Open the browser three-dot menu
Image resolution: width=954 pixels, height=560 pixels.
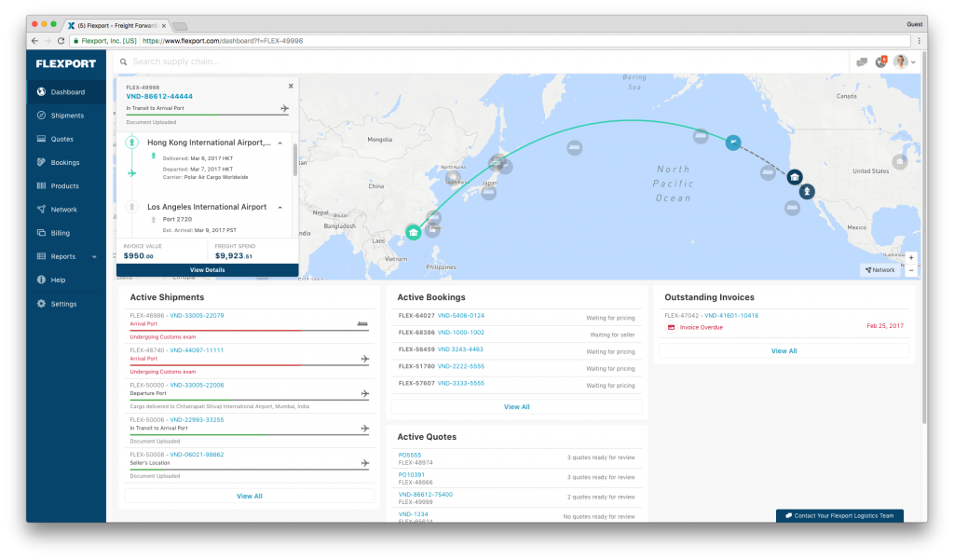click(919, 41)
